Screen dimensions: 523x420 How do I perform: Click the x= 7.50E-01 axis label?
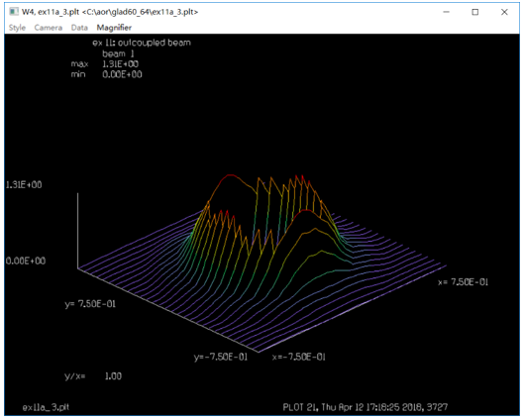(x=463, y=282)
